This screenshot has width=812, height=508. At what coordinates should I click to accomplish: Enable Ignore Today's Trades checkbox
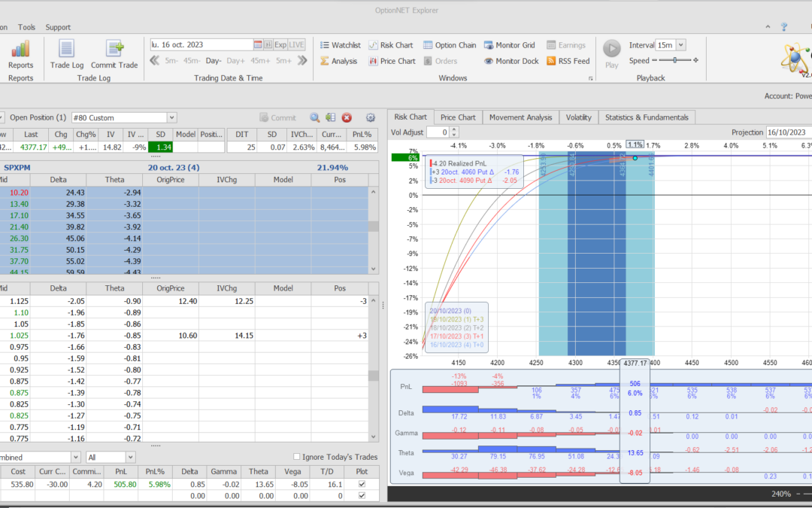[297, 457]
